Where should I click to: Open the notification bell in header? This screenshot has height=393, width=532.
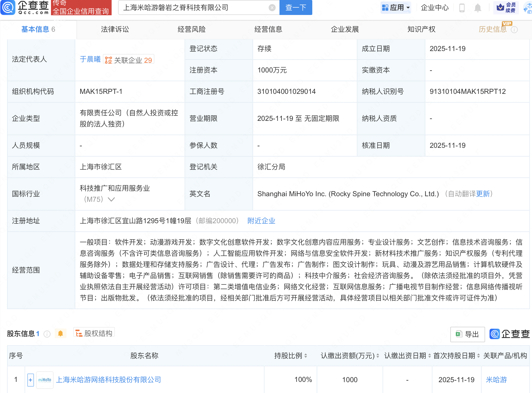click(x=478, y=8)
